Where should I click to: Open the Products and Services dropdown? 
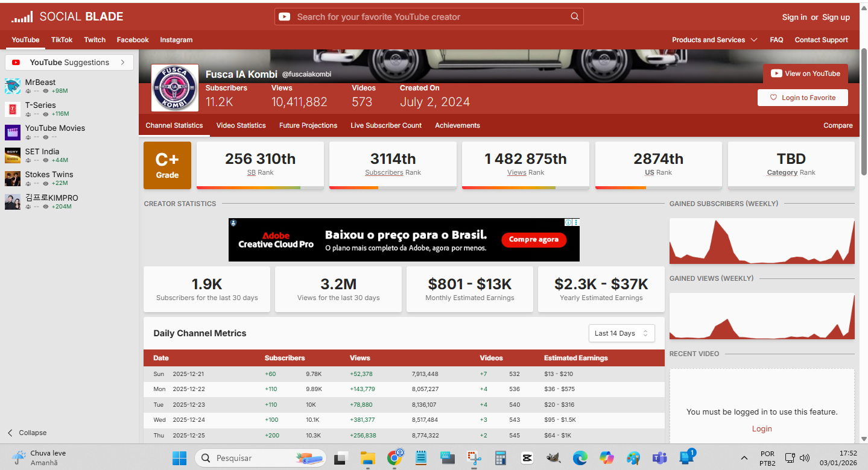pos(714,40)
